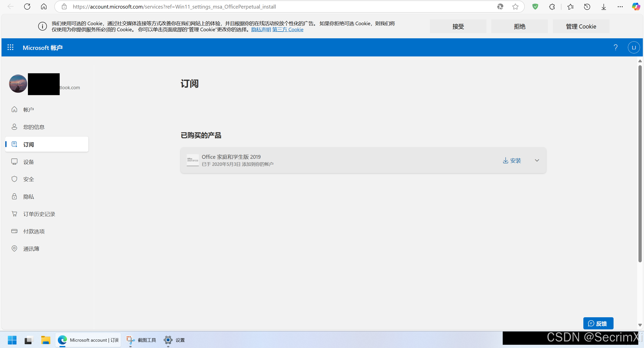Select 安全 in the sidebar
Image resolution: width=644 pixels, height=348 pixels.
point(28,179)
